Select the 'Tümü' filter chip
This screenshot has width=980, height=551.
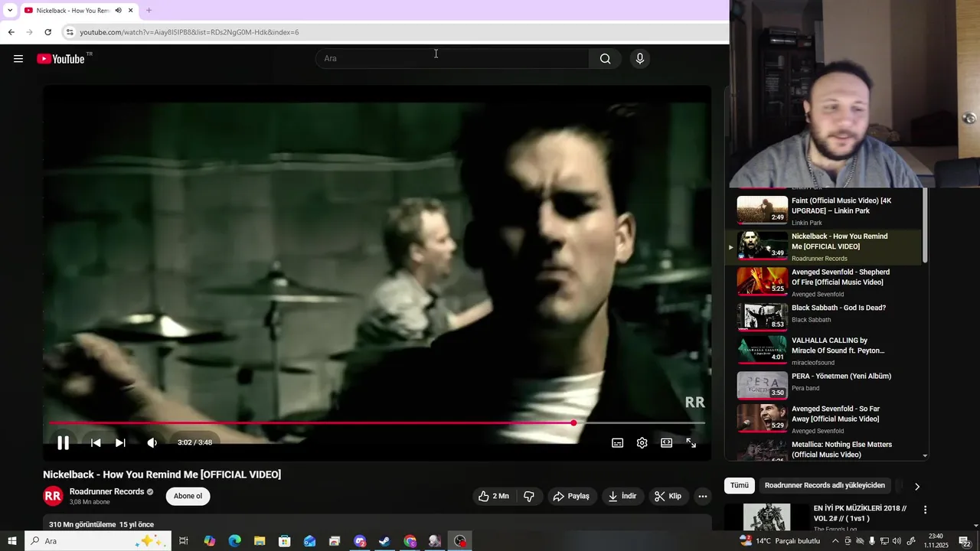740,485
